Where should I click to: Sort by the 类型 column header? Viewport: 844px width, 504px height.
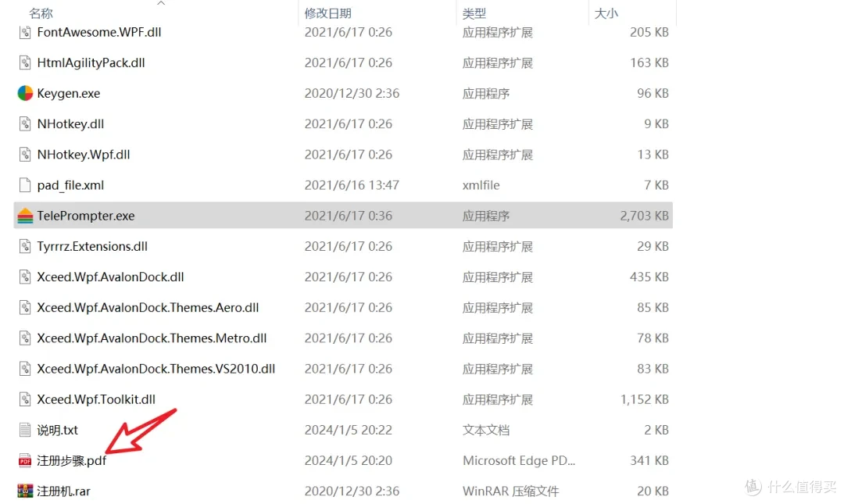pyautogui.click(x=474, y=13)
